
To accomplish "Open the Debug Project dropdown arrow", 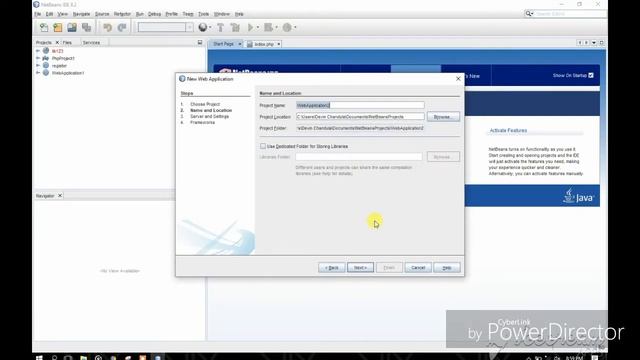I will (x=276, y=27).
